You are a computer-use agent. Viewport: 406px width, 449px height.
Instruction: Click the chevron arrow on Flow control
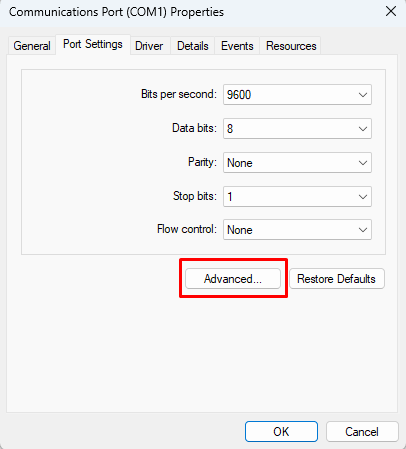tap(363, 230)
